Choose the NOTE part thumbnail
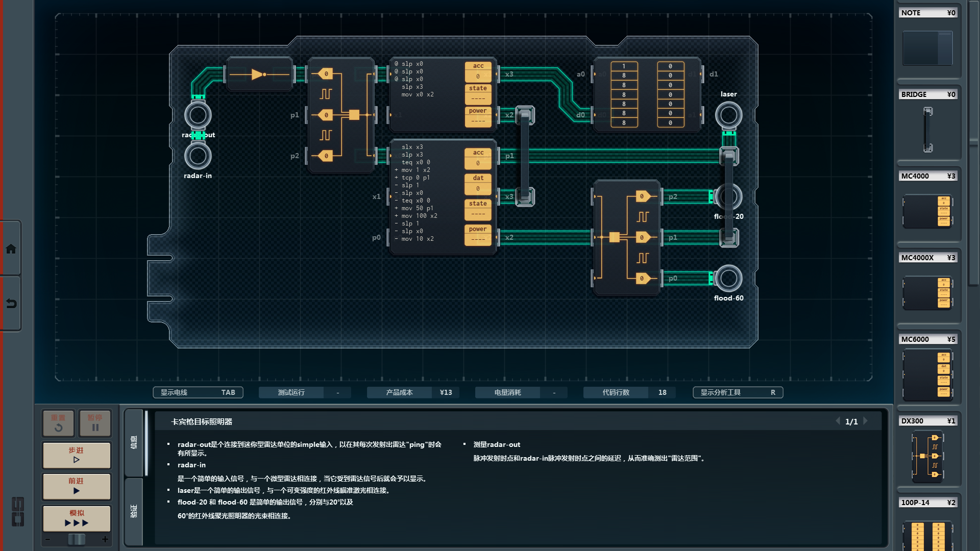980x551 pixels. pos(927,48)
